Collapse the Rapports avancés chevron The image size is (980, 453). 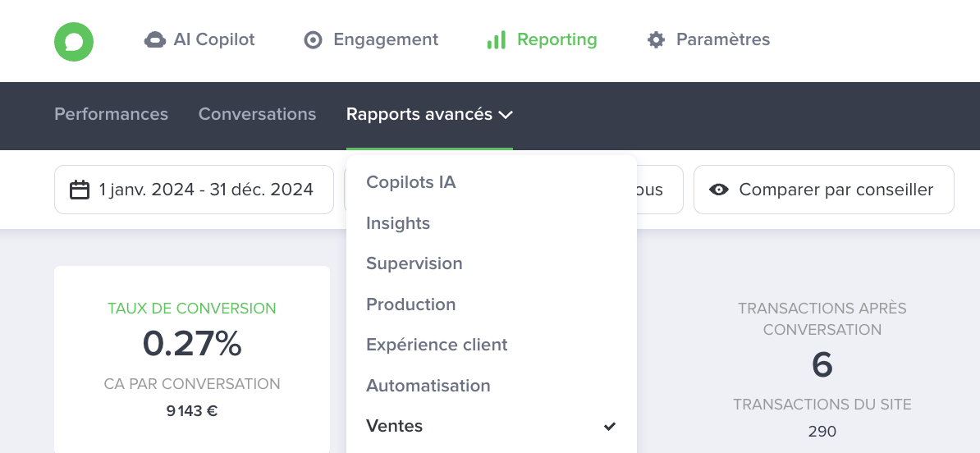click(506, 115)
